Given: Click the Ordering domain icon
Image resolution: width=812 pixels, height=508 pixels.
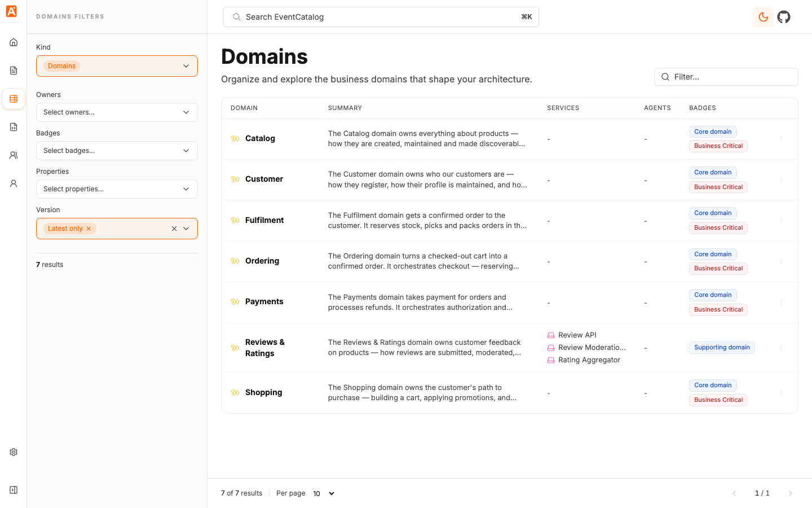Looking at the screenshot, I should coord(235,261).
